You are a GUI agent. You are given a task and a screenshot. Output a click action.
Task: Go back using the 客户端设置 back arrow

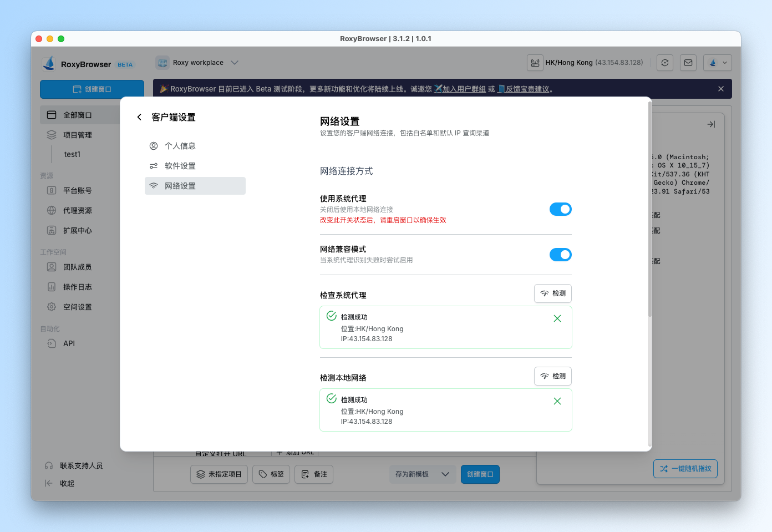point(139,117)
